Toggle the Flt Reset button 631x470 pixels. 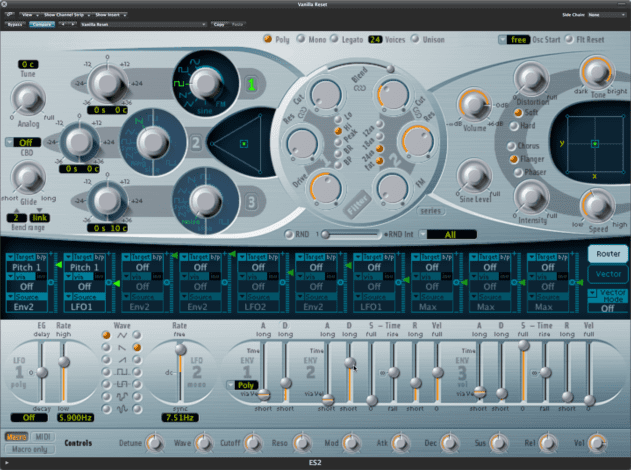pyautogui.click(x=569, y=39)
